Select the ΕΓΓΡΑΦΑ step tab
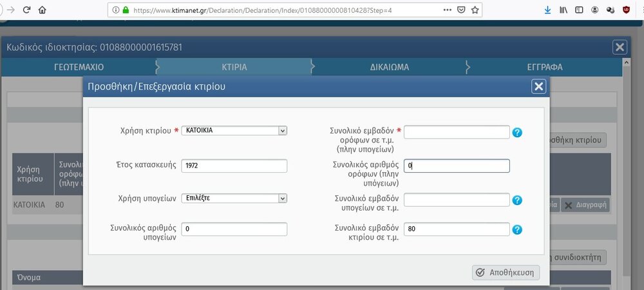 click(x=544, y=67)
